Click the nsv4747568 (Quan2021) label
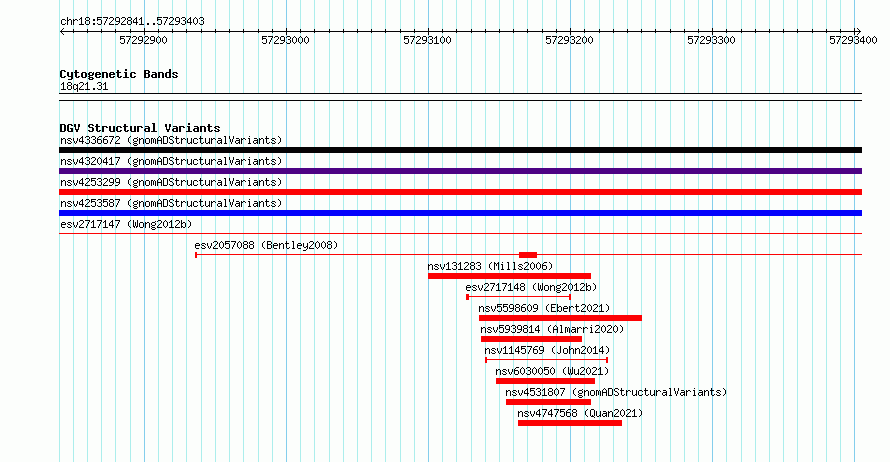 pyautogui.click(x=580, y=413)
